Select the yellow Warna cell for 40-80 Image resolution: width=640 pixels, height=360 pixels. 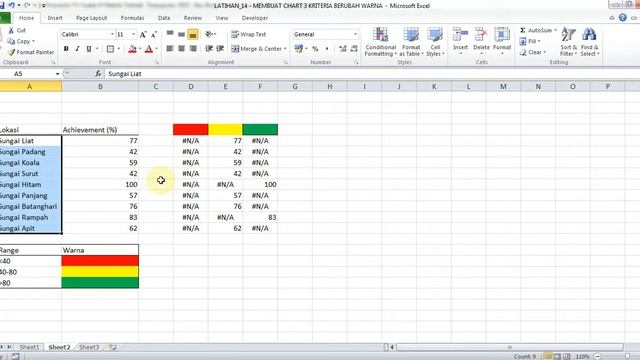(x=100, y=272)
